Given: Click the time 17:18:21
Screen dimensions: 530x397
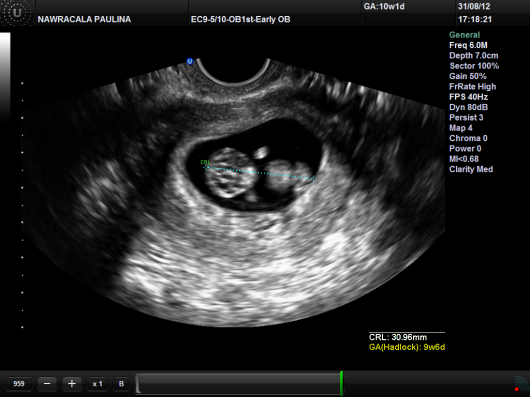Looking at the screenshot, I should [475, 19].
